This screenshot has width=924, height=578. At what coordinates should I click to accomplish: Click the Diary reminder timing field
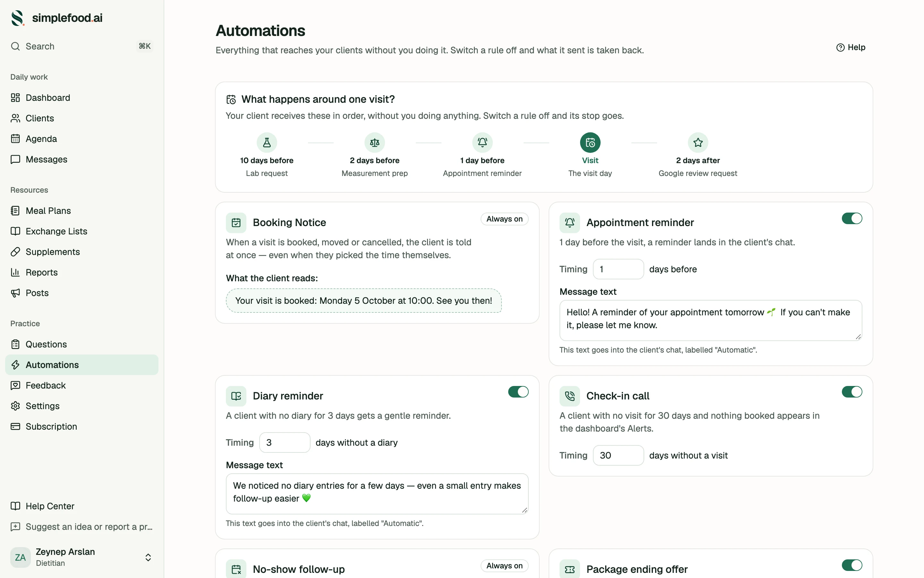pos(285,443)
